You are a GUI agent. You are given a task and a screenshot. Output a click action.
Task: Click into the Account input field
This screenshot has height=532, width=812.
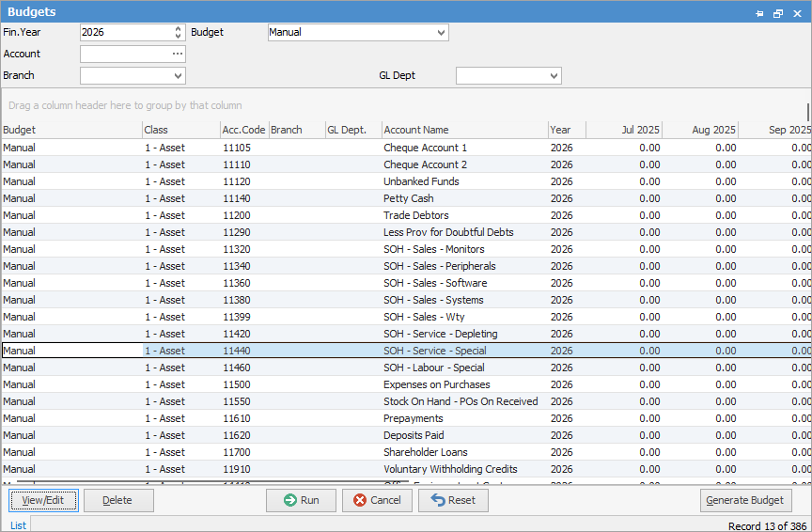125,55
